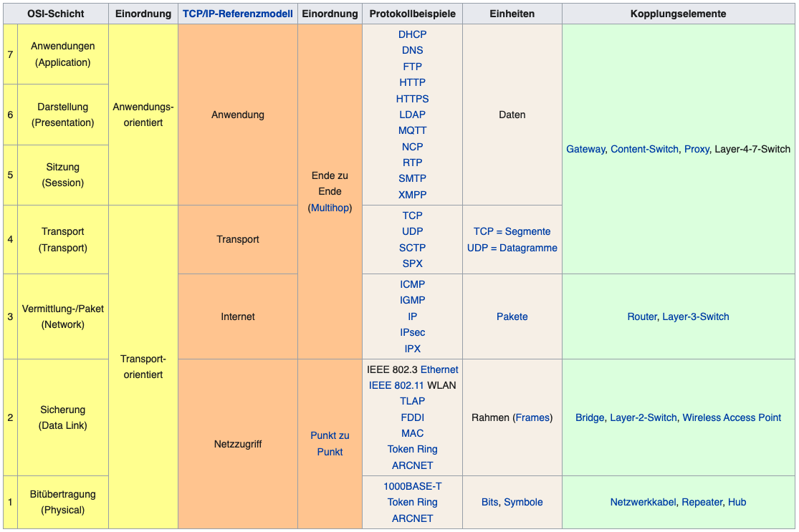
Task: Open the Layer-3-Switch link
Action: 696,316
